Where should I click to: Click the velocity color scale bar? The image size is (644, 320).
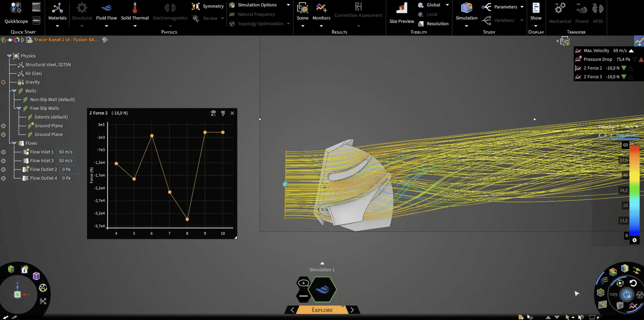pos(634,190)
